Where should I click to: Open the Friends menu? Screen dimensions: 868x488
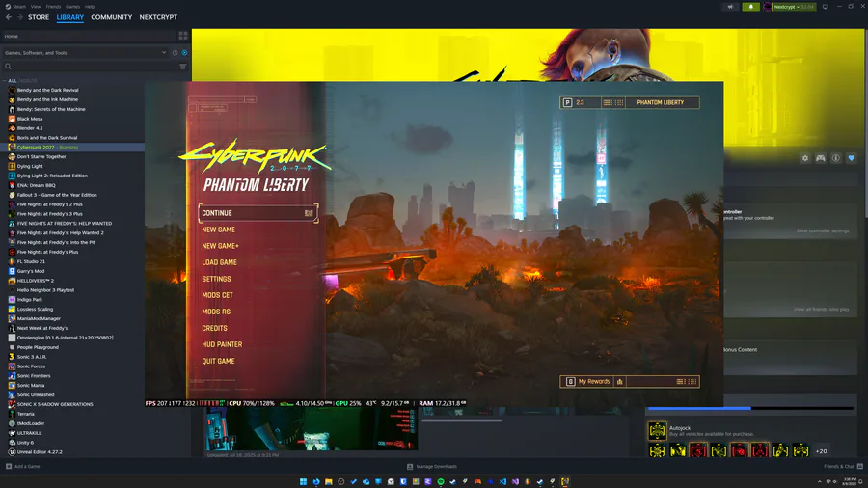53,7
